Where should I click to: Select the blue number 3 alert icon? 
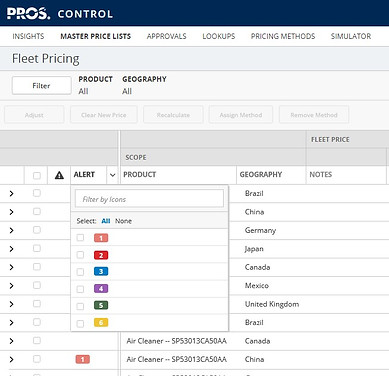coord(101,271)
